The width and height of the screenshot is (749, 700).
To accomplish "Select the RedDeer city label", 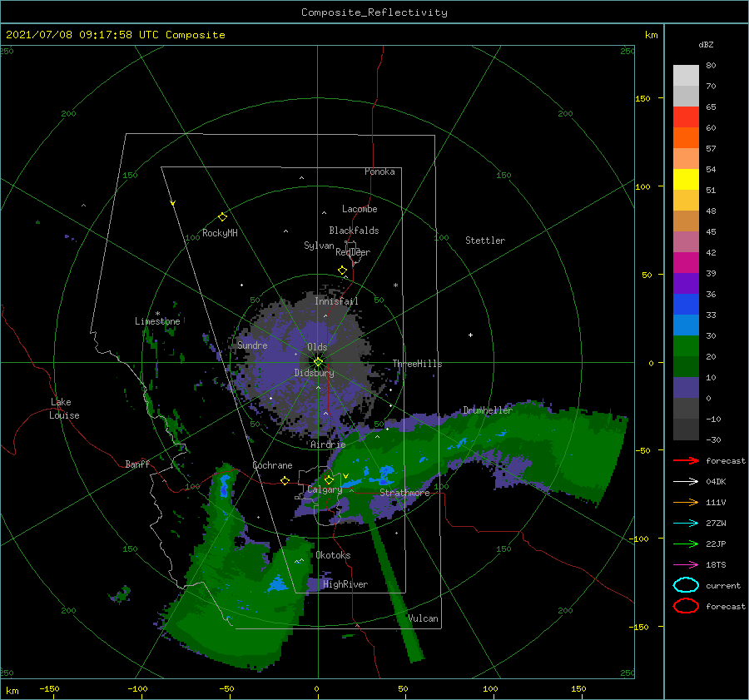I will coord(353,252).
